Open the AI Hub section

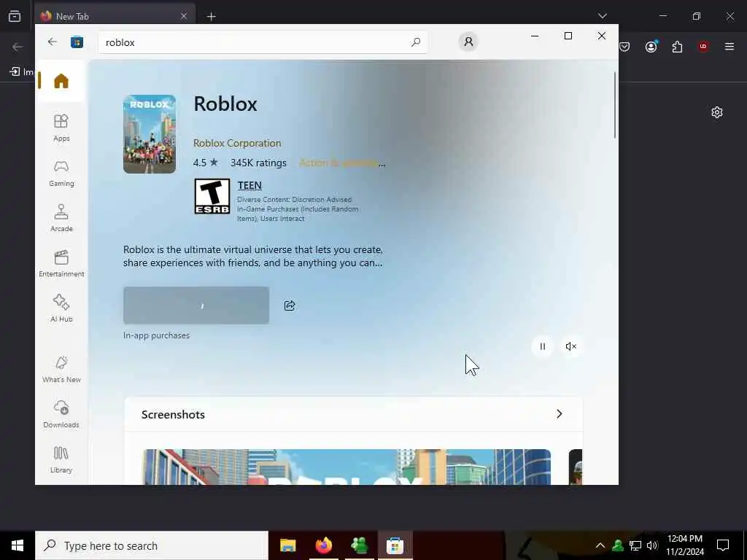61,308
